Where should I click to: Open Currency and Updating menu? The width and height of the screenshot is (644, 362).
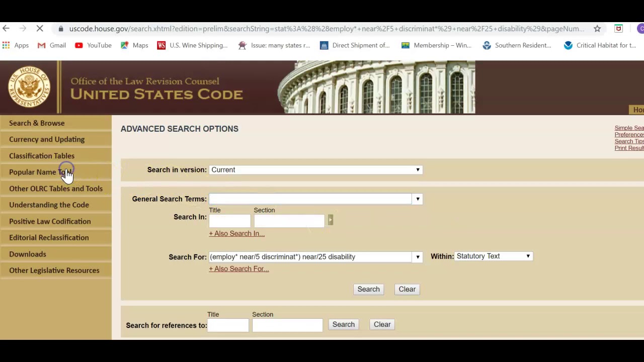pyautogui.click(x=47, y=139)
